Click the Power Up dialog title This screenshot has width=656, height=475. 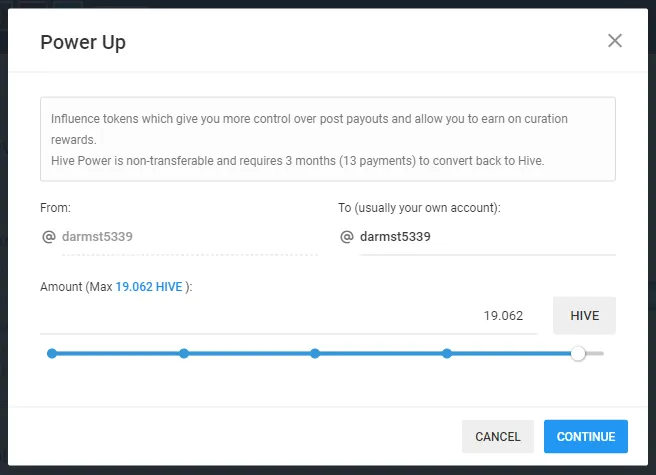coord(83,42)
